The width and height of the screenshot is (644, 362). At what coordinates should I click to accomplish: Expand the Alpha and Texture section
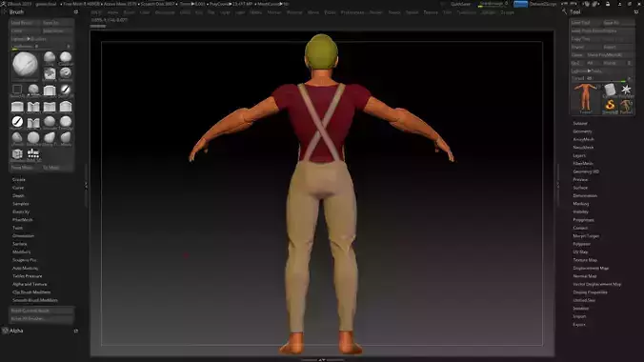pos(30,284)
